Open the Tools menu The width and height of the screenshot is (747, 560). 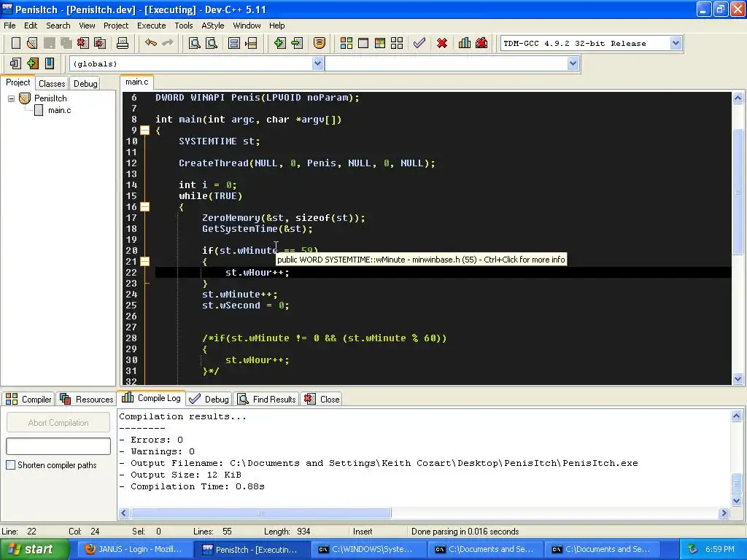click(183, 26)
